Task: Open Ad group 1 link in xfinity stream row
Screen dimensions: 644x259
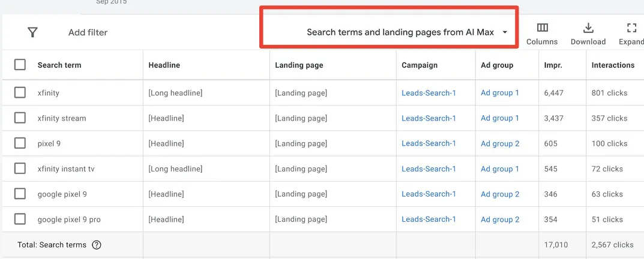Action: click(500, 118)
